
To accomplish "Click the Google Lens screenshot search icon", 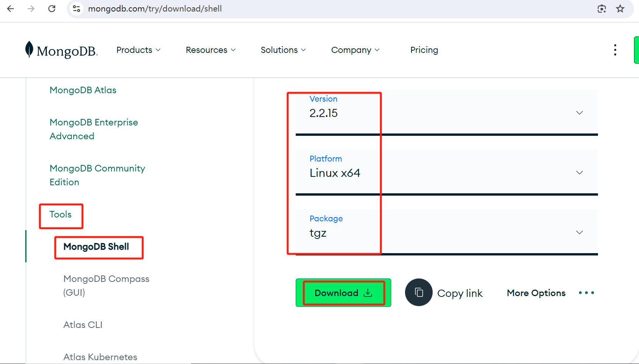I will click(x=602, y=9).
